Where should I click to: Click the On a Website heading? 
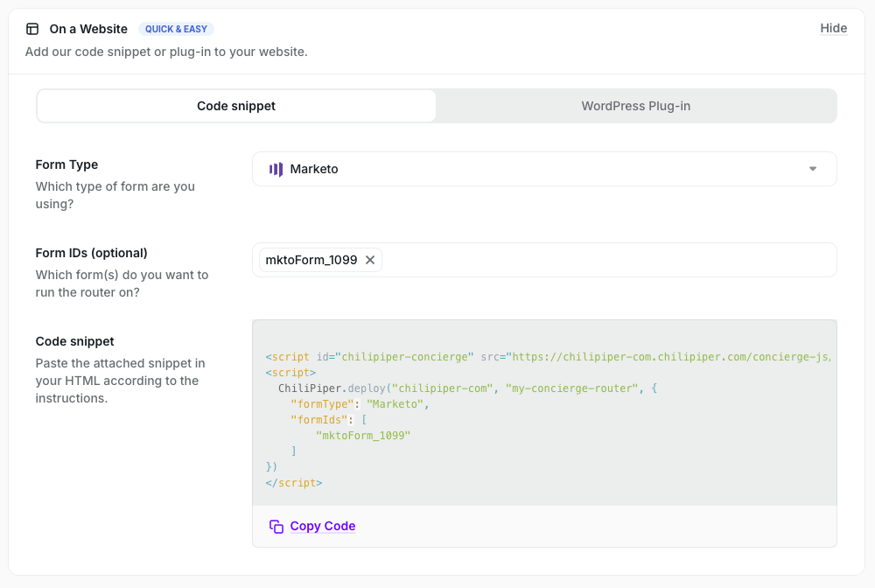[88, 29]
